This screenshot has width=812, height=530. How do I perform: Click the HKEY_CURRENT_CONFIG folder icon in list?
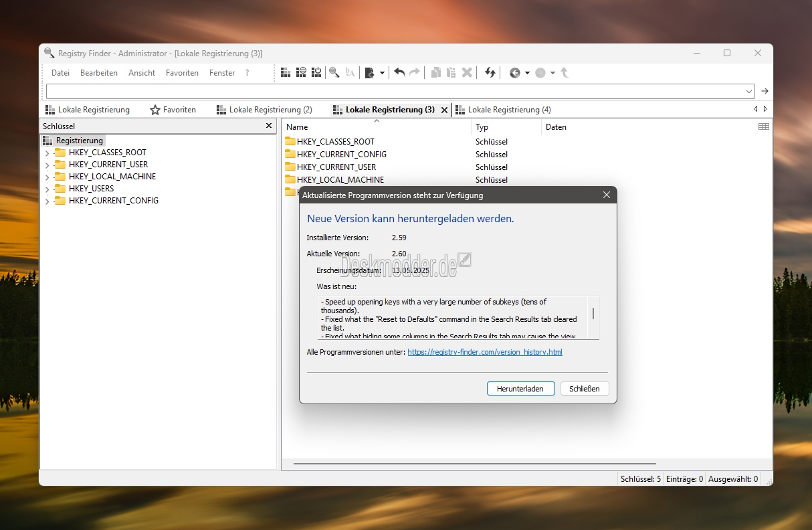(x=290, y=154)
